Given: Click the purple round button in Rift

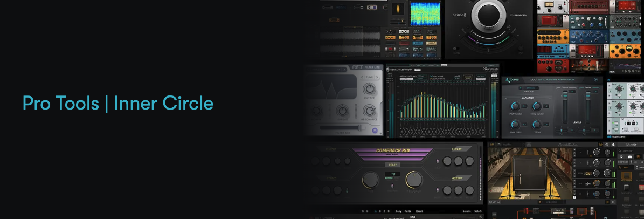Looking at the screenshot, I should pyautogui.click(x=375, y=130).
